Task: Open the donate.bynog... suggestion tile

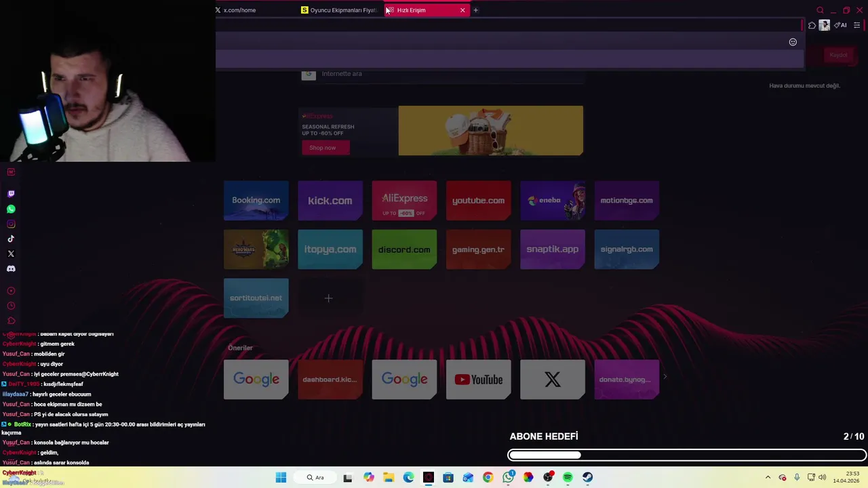Action: [x=627, y=380]
